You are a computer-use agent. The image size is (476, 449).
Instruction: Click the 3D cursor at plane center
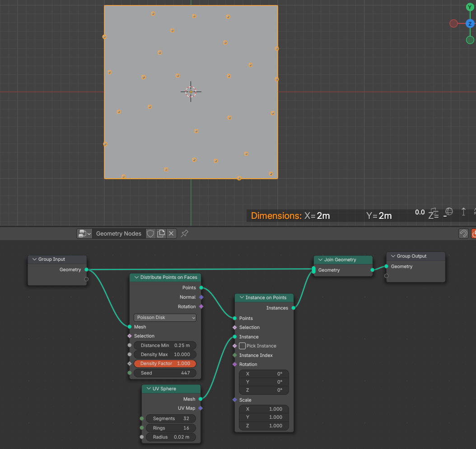(191, 92)
